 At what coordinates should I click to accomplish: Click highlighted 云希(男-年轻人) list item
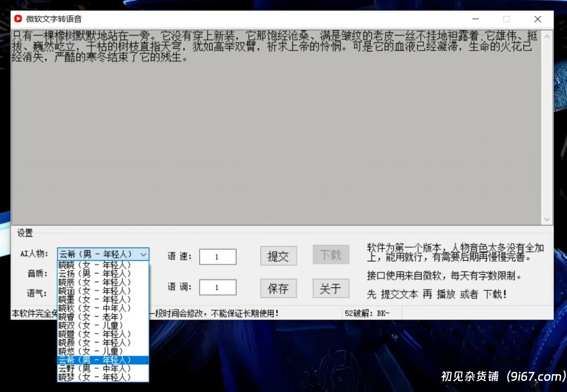[x=103, y=360]
